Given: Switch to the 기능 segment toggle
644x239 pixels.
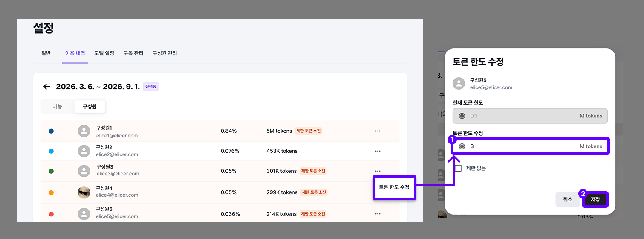Looking at the screenshot, I should point(58,107).
